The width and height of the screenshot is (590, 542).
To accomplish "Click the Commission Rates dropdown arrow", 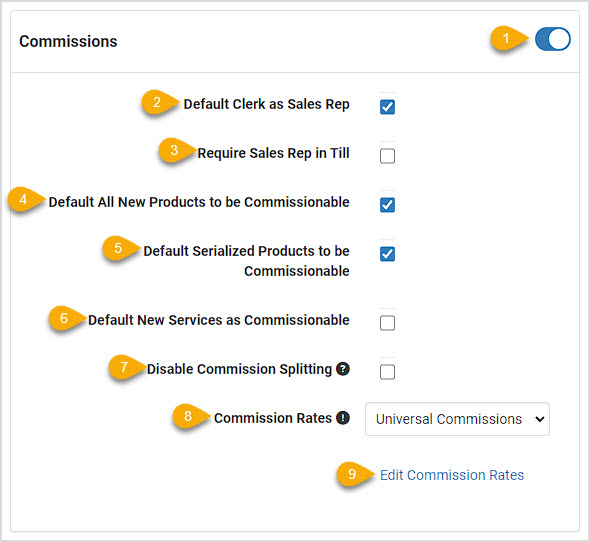I will [x=540, y=419].
